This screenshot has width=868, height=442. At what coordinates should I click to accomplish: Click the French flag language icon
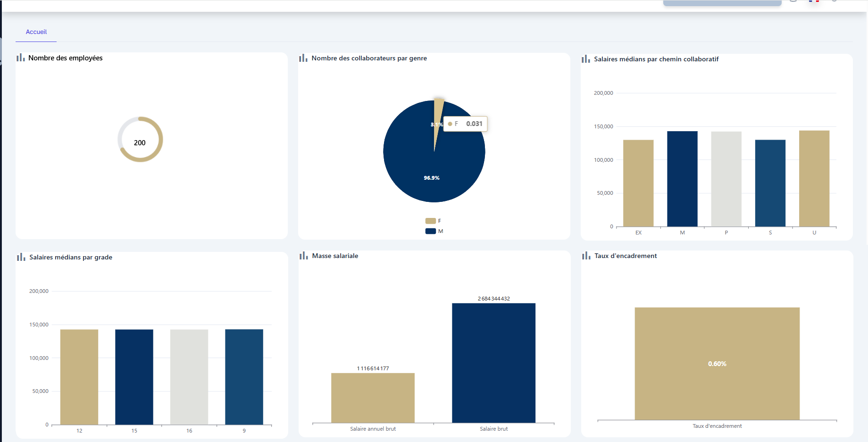tap(814, 1)
